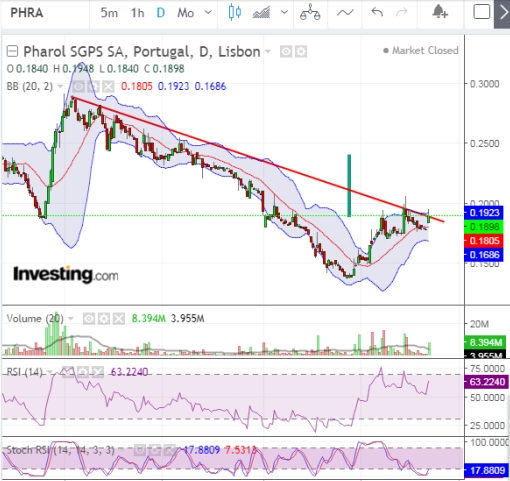This screenshot has height=481, width=510.
Task: Click the candlestick chart style icon
Action: click(x=235, y=13)
